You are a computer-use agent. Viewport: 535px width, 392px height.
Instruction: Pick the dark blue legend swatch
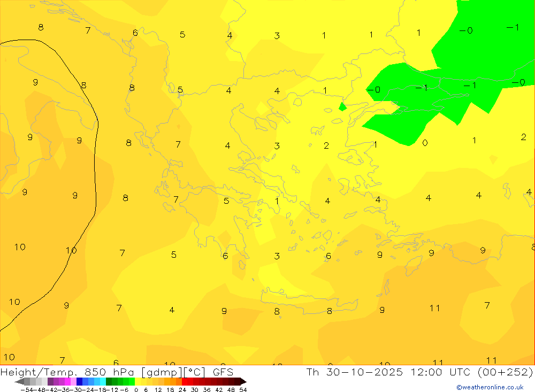79,381
